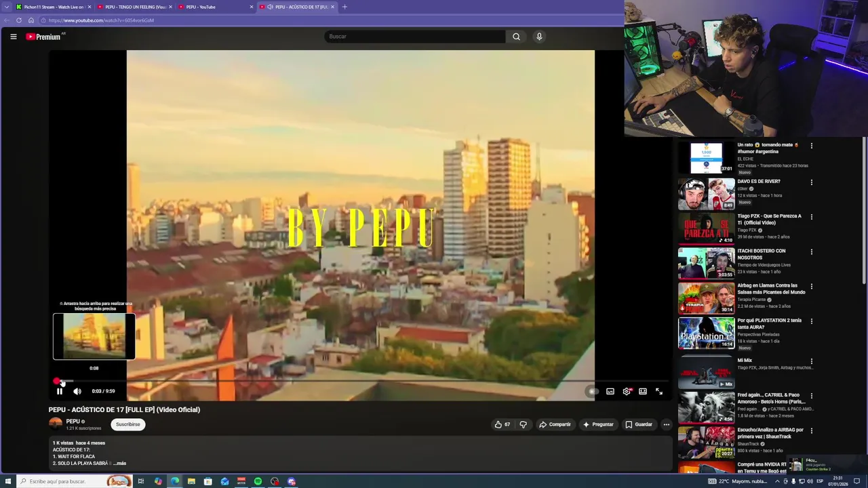The image size is (868, 488).
Task: Open the player settings gear
Action: [627, 391]
